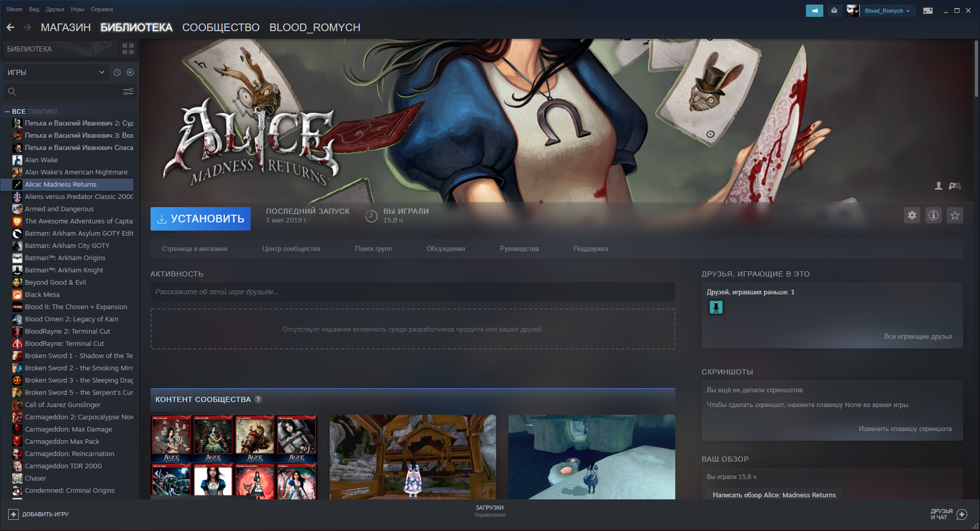
Task: Switch to Big Picture mode icon
Action: point(928,11)
